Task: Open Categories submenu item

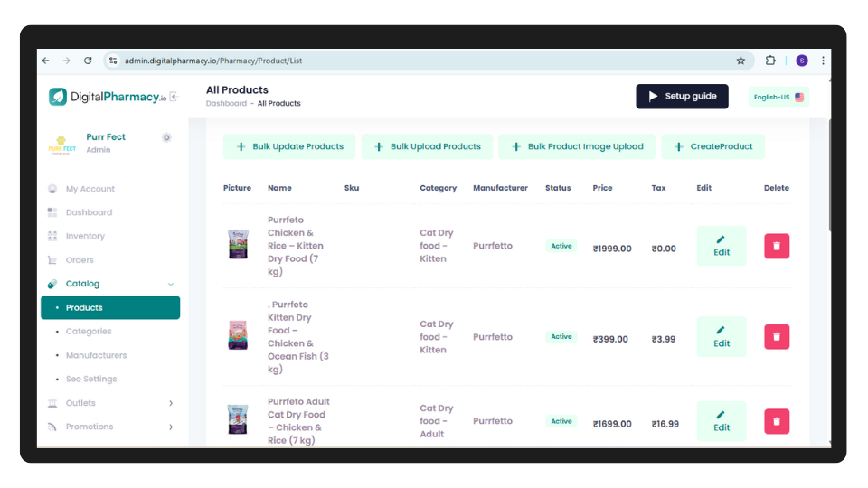Action: [89, 332]
